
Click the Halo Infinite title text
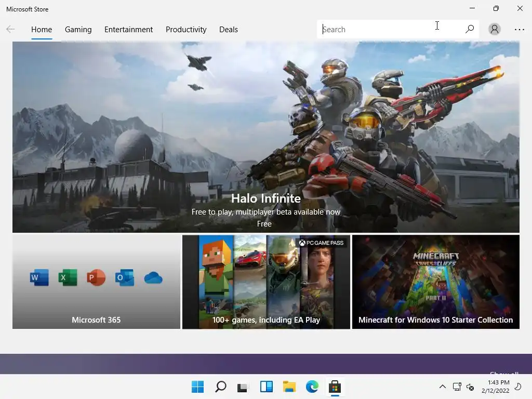click(x=265, y=198)
